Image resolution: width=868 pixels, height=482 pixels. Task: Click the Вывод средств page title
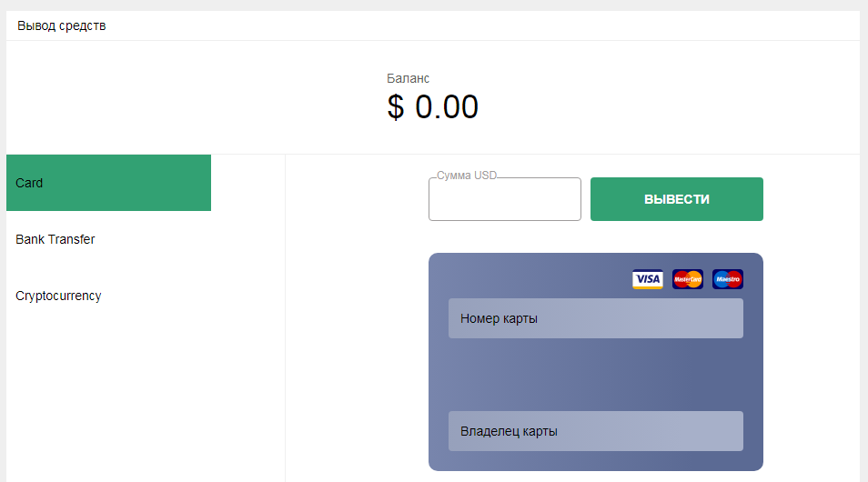(x=62, y=26)
